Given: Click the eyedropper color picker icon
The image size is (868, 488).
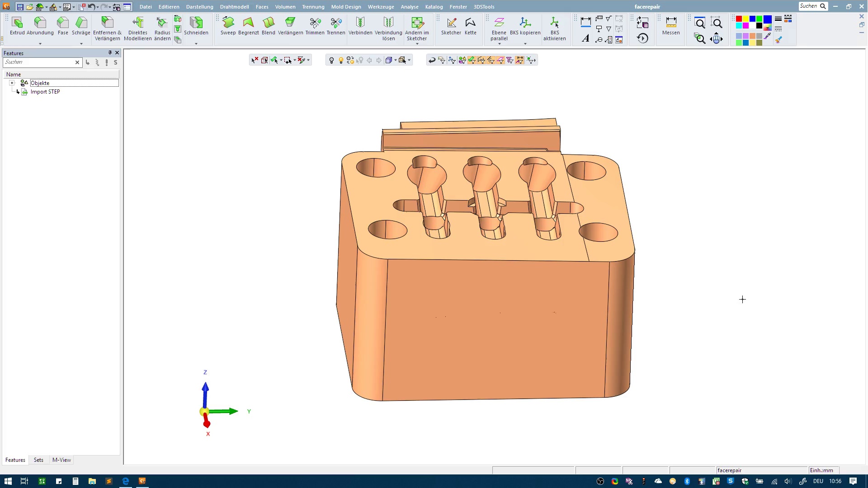Looking at the screenshot, I should (x=767, y=36).
